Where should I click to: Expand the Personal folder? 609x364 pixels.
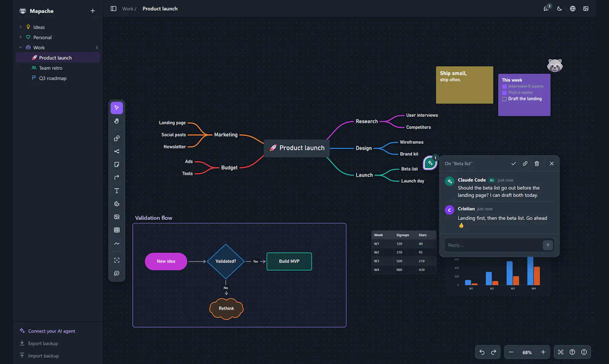(21, 37)
